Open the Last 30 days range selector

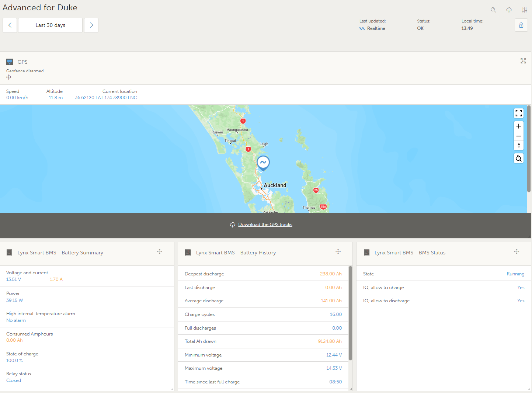(50, 25)
